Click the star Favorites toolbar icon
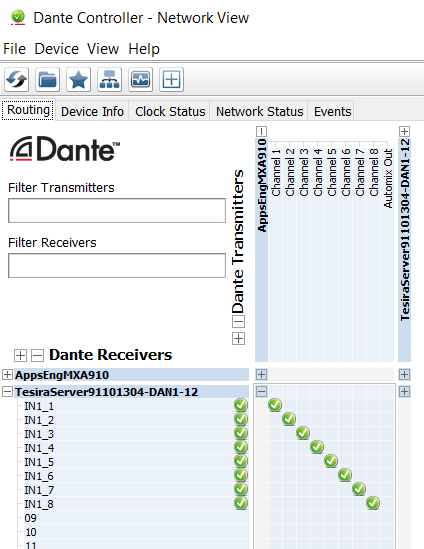This screenshot has height=549, width=424. pos(78,79)
